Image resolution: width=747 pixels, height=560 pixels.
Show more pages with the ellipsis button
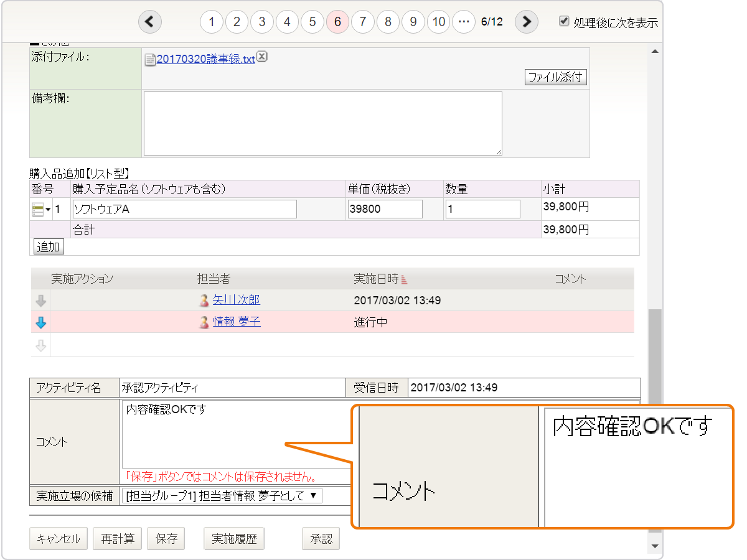pos(463,22)
